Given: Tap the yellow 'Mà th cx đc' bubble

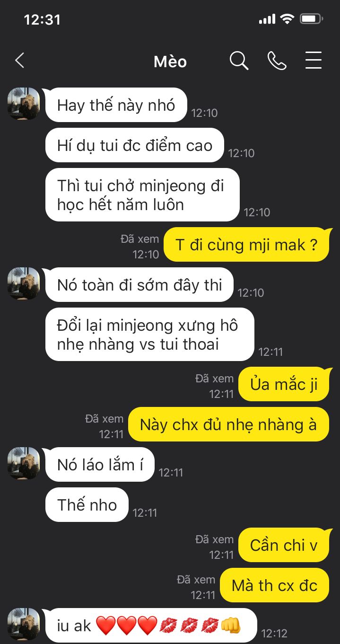Looking at the screenshot, I should tap(274, 585).
